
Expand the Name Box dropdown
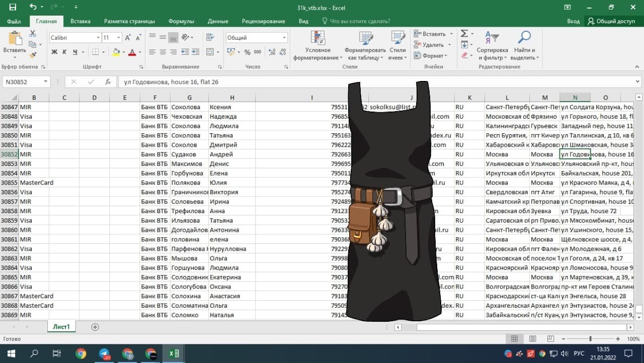click(46, 81)
